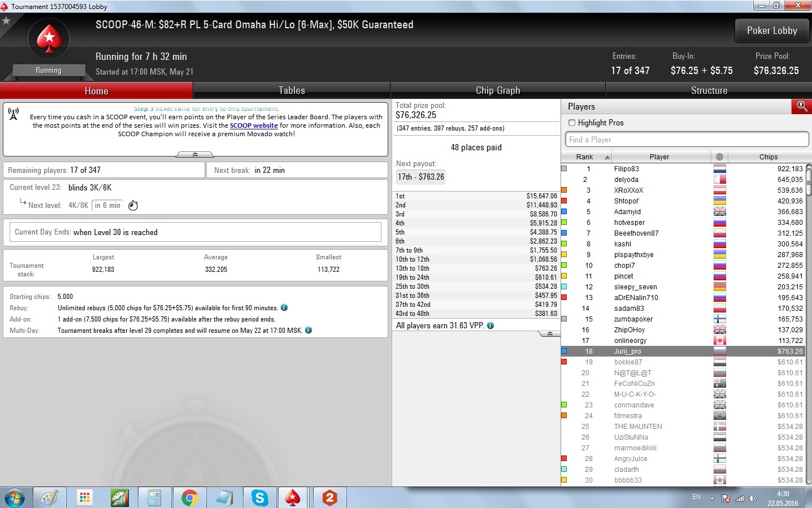
Task: Click the yellow color tag beside plspaythxbye
Action: [x=564, y=254]
